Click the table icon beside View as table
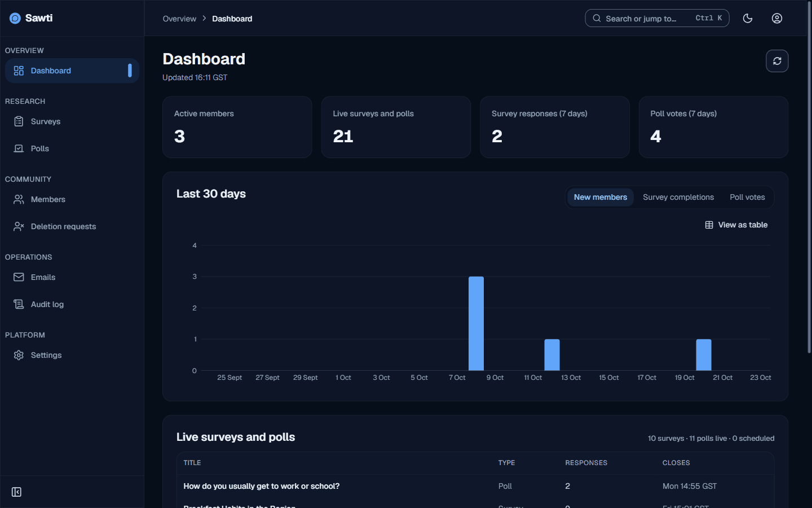This screenshot has width=812, height=508. [709, 225]
